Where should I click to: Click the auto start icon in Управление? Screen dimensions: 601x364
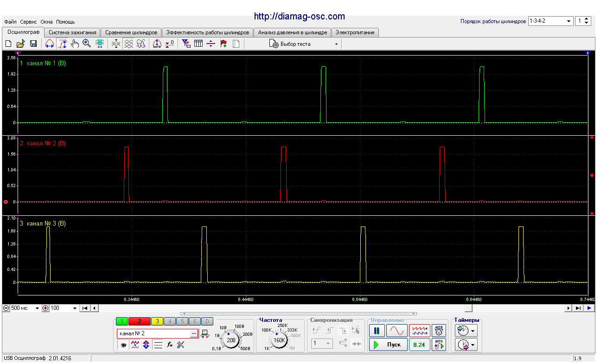439,345
